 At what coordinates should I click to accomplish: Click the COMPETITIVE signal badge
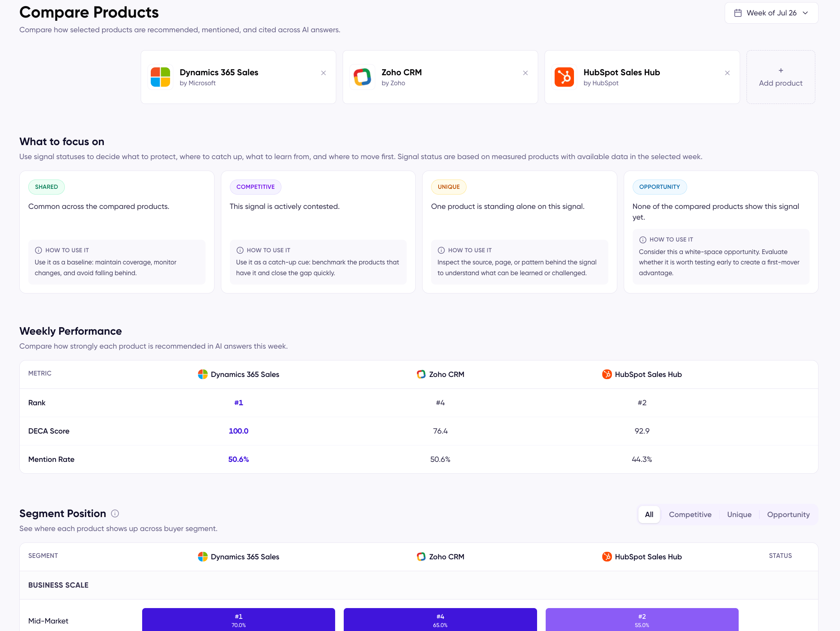point(255,187)
